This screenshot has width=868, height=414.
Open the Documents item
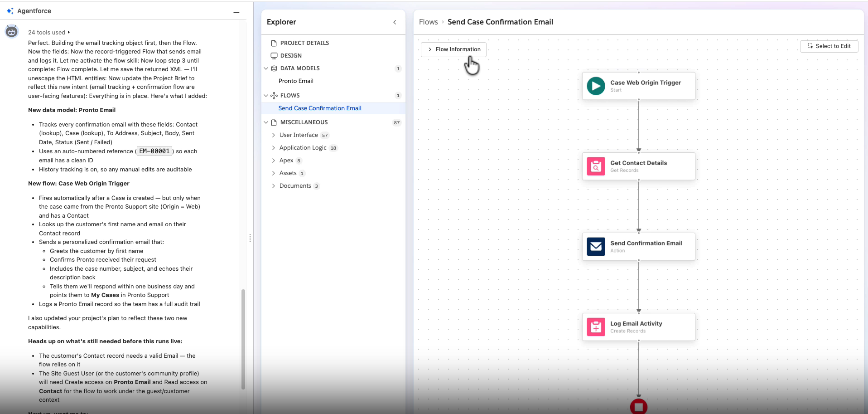(x=295, y=186)
